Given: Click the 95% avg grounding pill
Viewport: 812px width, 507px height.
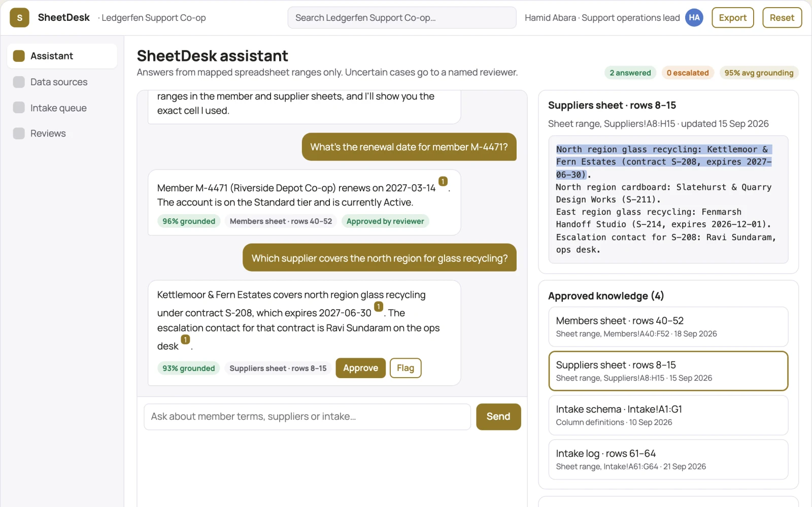Looking at the screenshot, I should 759,73.
